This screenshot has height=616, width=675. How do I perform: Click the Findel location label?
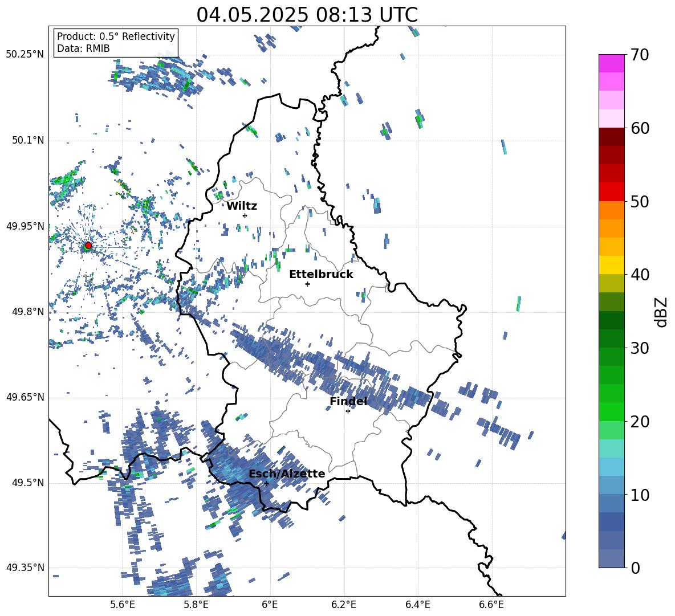pos(348,401)
